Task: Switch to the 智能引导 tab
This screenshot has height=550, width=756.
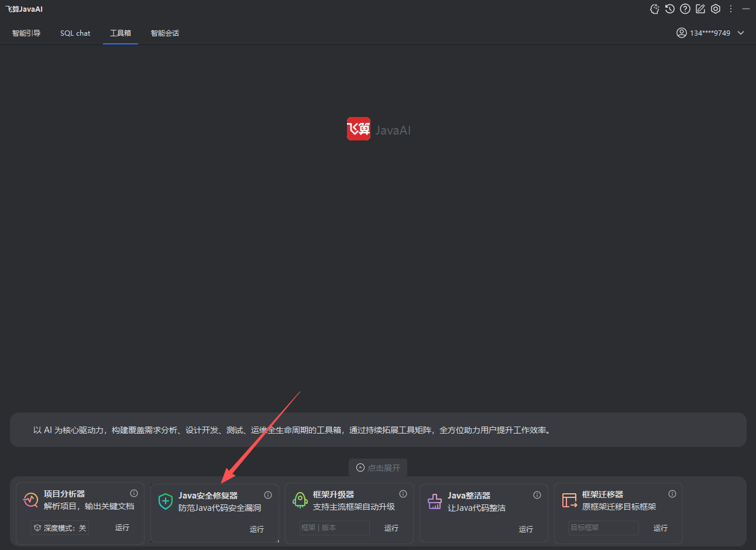Action: [26, 33]
